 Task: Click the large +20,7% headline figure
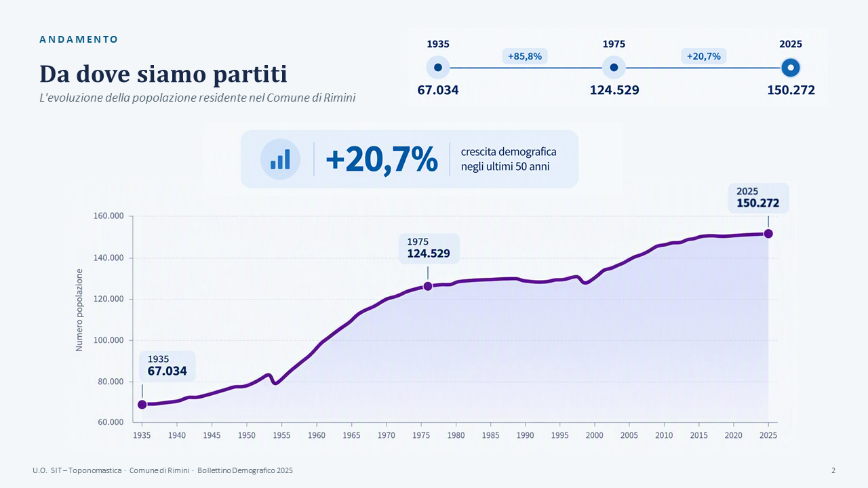coord(382,160)
